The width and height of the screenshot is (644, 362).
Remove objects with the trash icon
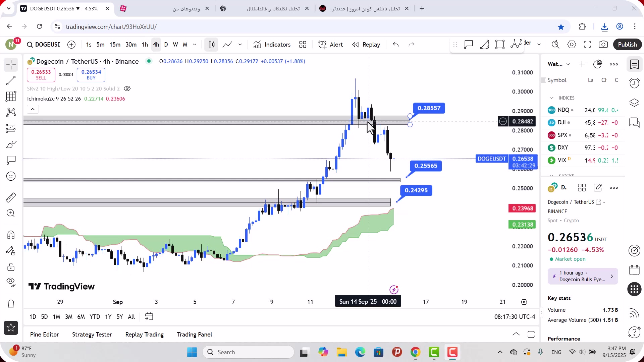[11, 304]
